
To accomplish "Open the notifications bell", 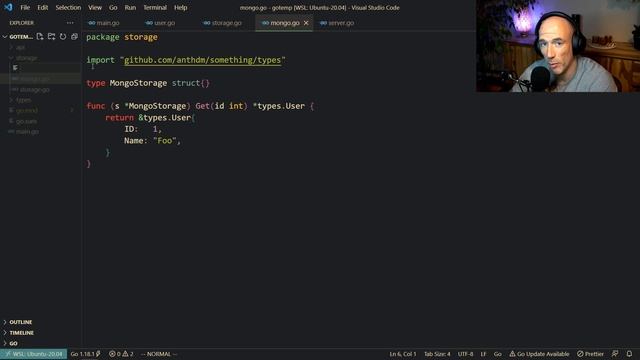I will click(629, 354).
